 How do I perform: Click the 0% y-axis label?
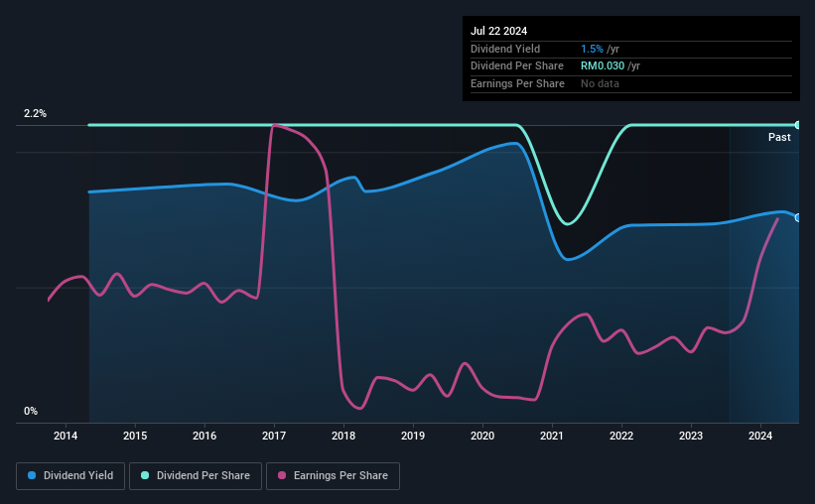pyautogui.click(x=31, y=411)
